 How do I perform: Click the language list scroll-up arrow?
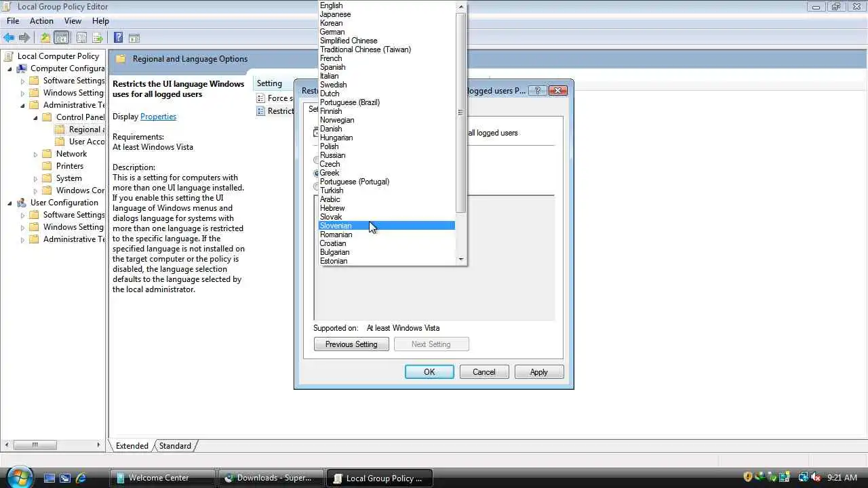[461, 6]
